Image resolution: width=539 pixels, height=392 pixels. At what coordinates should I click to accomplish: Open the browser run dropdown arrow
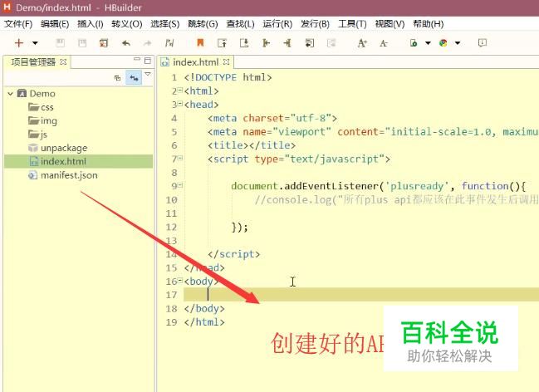pyautogui.click(x=458, y=43)
